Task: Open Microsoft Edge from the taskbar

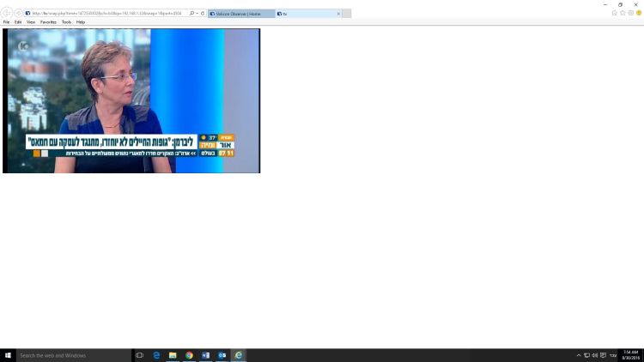Action: (x=156, y=355)
